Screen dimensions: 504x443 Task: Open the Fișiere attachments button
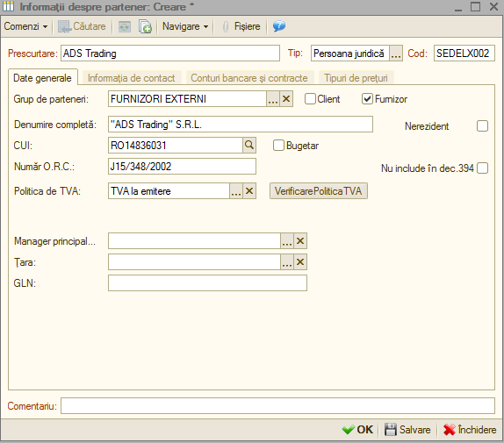point(241,26)
